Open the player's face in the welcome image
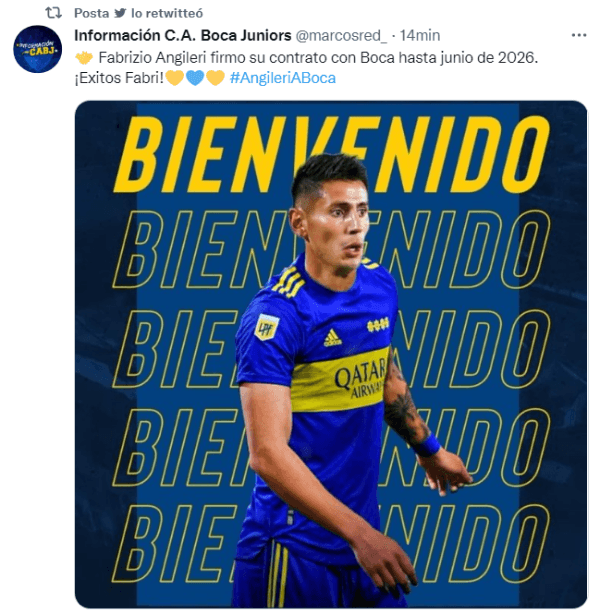The width and height of the screenshot is (600, 614). pos(337,223)
